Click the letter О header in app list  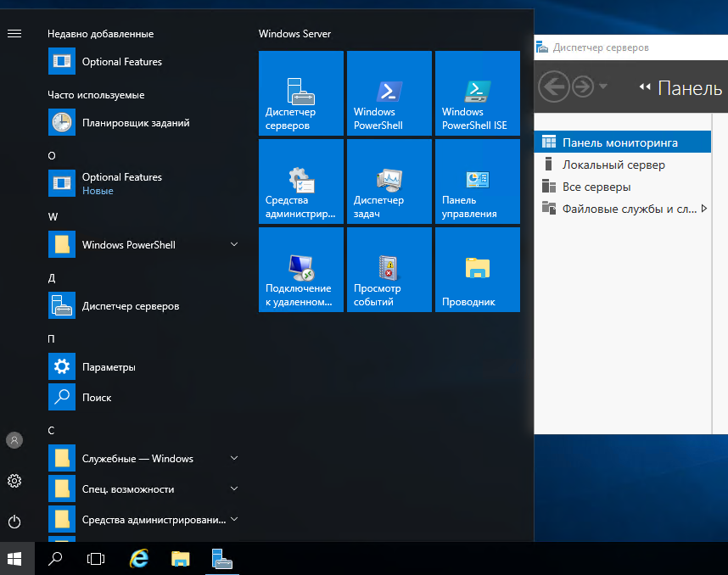coord(52,156)
